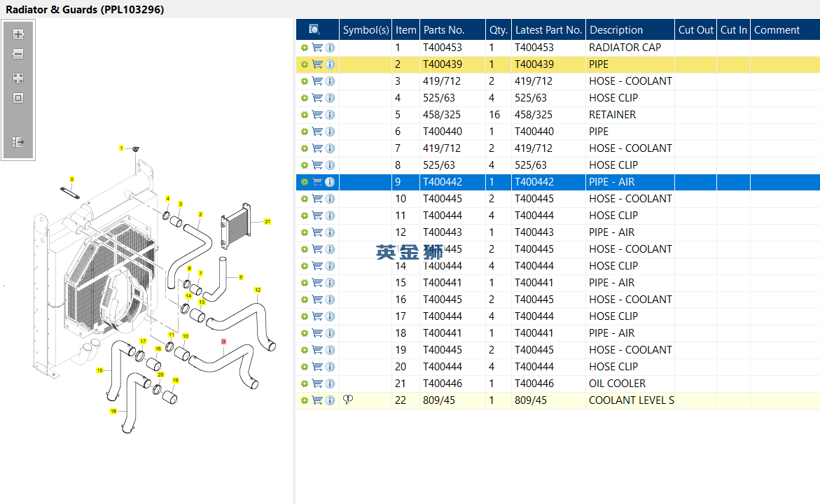820x504 pixels.
Task: Show info for item 15 T400441
Action: pyautogui.click(x=330, y=282)
